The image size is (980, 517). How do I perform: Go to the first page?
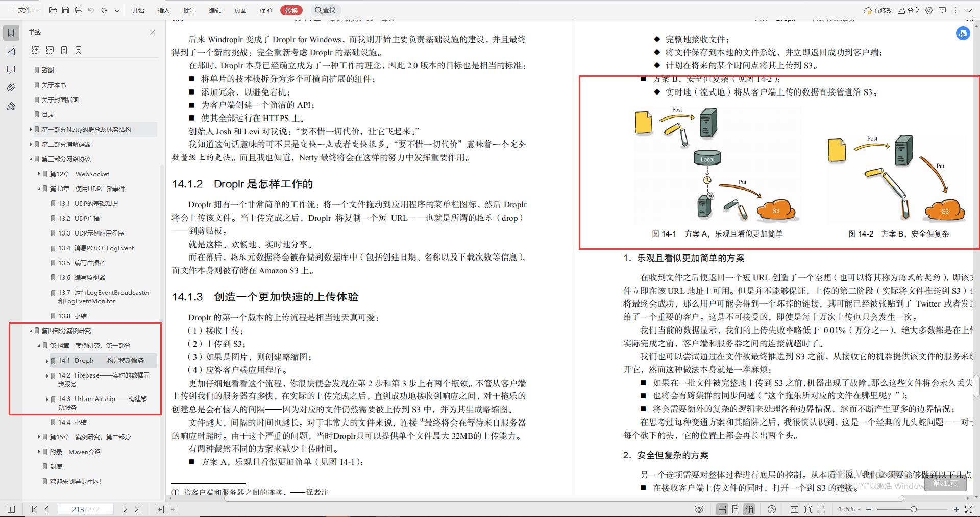[34, 509]
